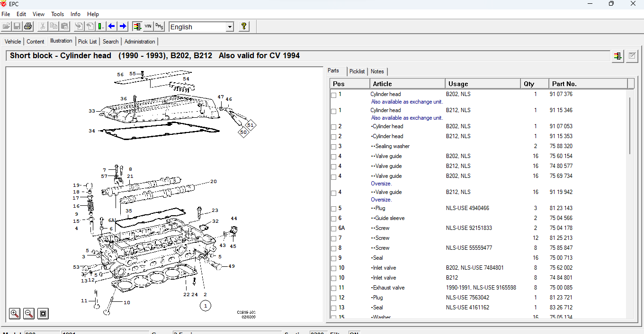Open the View menu

coord(39,14)
